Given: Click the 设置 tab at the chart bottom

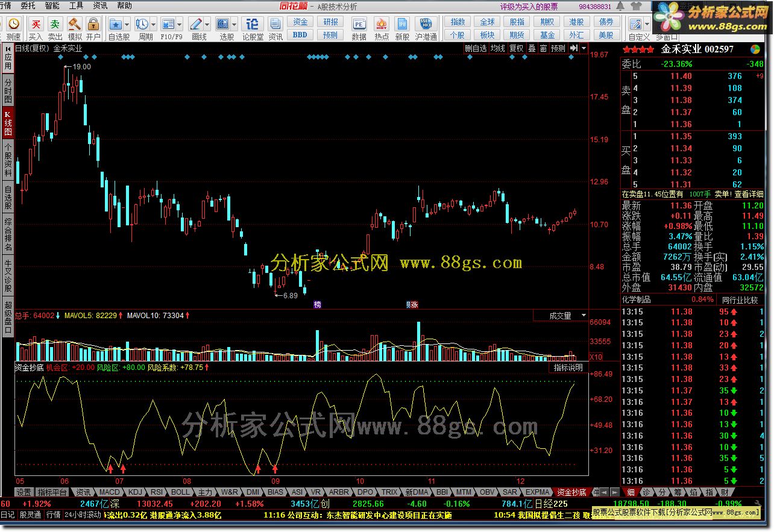Looking at the screenshot, I should tap(24, 492).
